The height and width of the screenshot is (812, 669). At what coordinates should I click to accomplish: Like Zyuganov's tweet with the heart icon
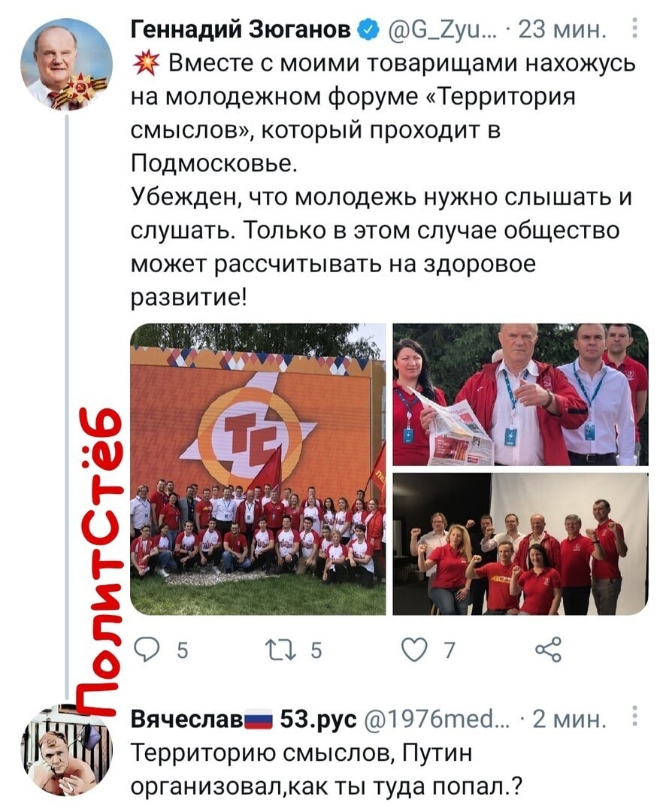tap(415, 650)
